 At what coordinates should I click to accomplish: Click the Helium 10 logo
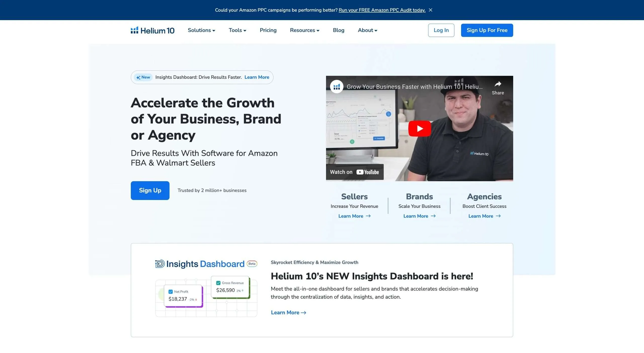pyautogui.click(x=152, y=30)
